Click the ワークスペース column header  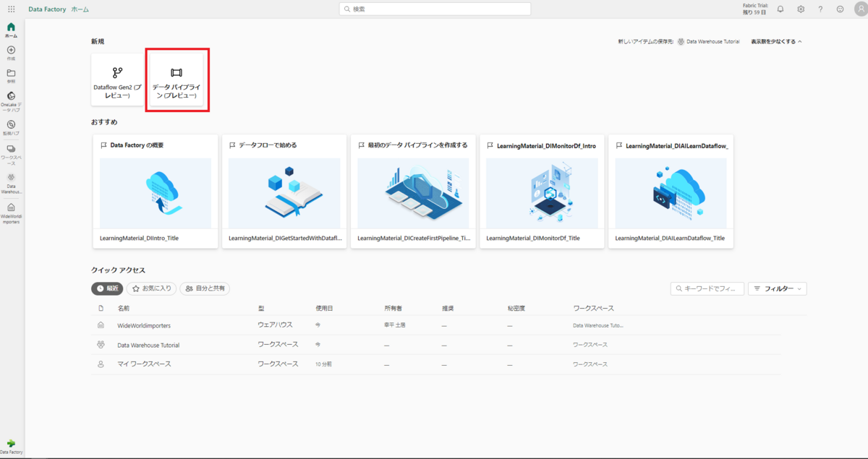click(593, 308)
